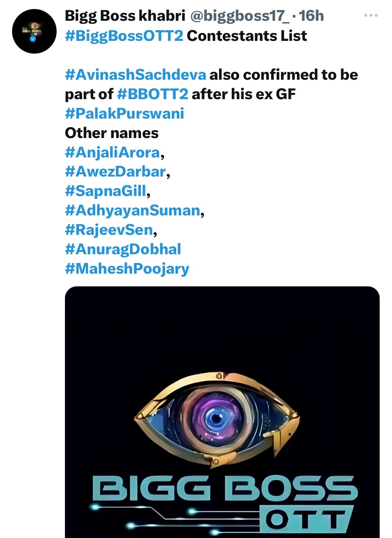392x538 pixels.
Task: Select the #AnjaliArora hashtag
Action: pyautogui.click(x=113, y=152)
